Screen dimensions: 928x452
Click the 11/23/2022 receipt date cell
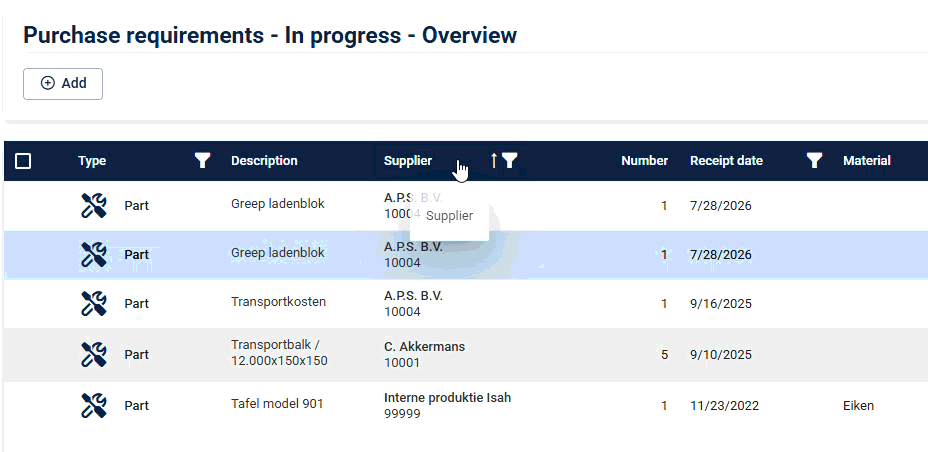[x=725, y=406]
